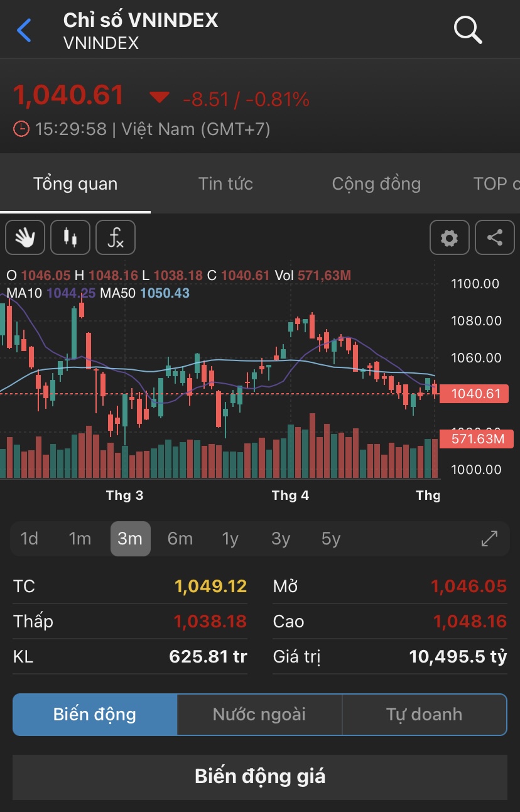The width and height of the screenshot is (520, 812).
Task: Select the 1d timeframe
Action: coord(30,539)
